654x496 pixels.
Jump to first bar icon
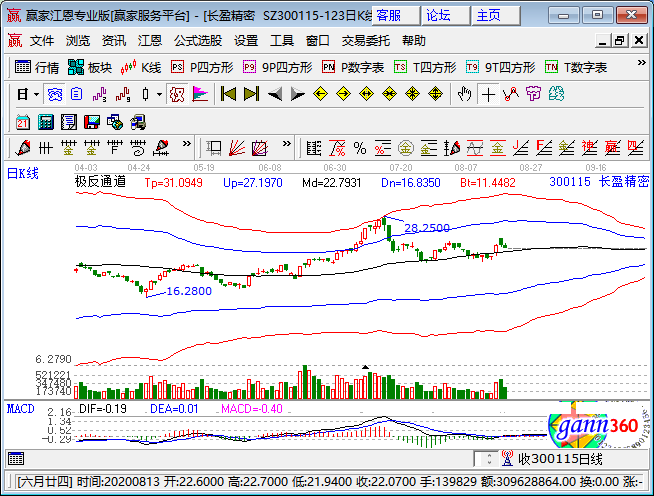coord(228,94)
